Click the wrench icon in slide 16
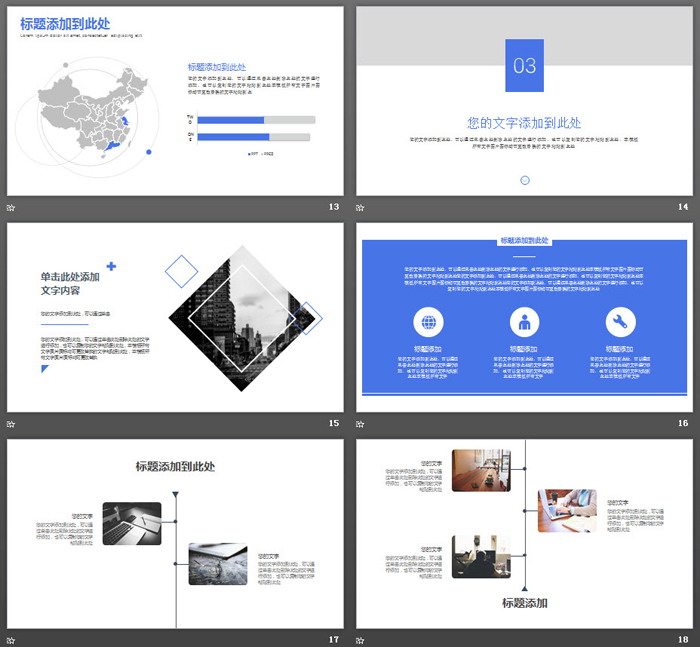Screen dimensions: 700x647 [620, 322]
